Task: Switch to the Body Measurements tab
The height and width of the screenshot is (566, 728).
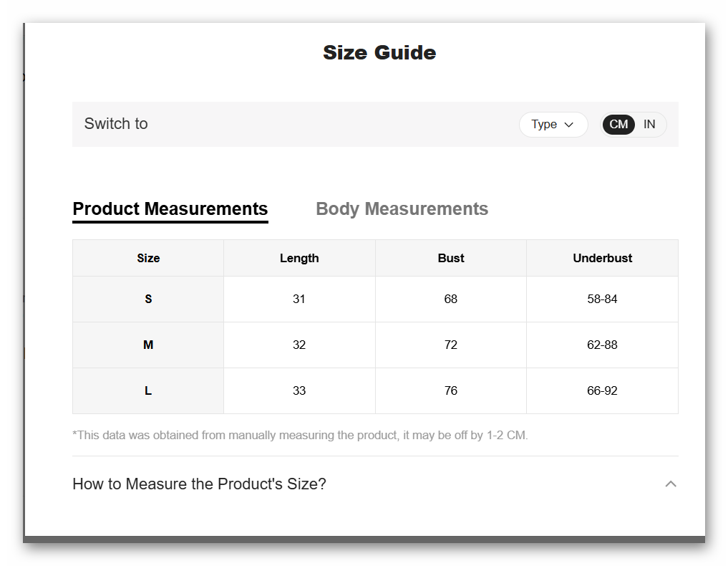Action: pyautogui.click(x=402, y=209)
